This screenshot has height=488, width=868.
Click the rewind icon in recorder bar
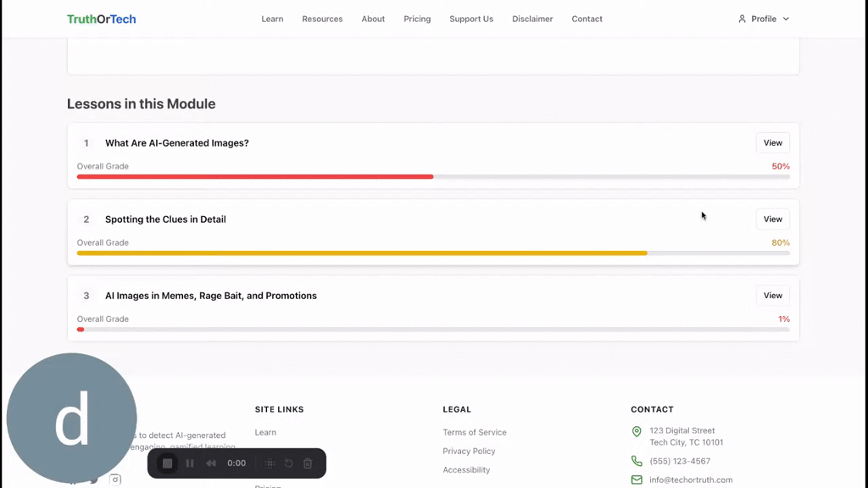[211, 463]
